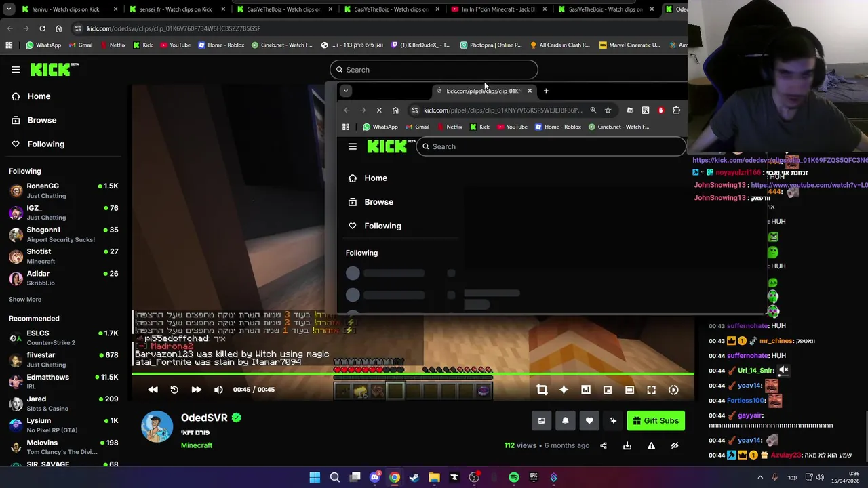Open fiivestar recommended channel
This screenshot has height=488, width=868.
64,359
